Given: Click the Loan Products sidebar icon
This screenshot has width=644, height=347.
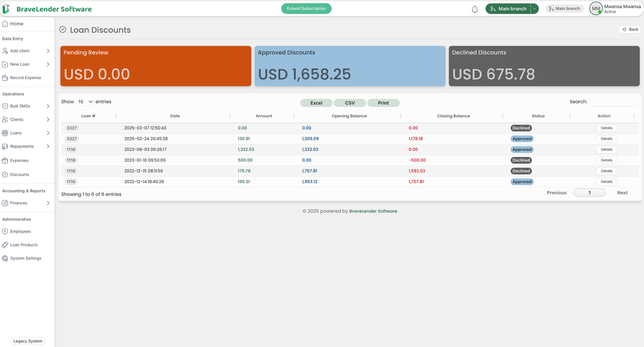Looking at the screenshot, I should pyautogui.click(x=5, y=245).
